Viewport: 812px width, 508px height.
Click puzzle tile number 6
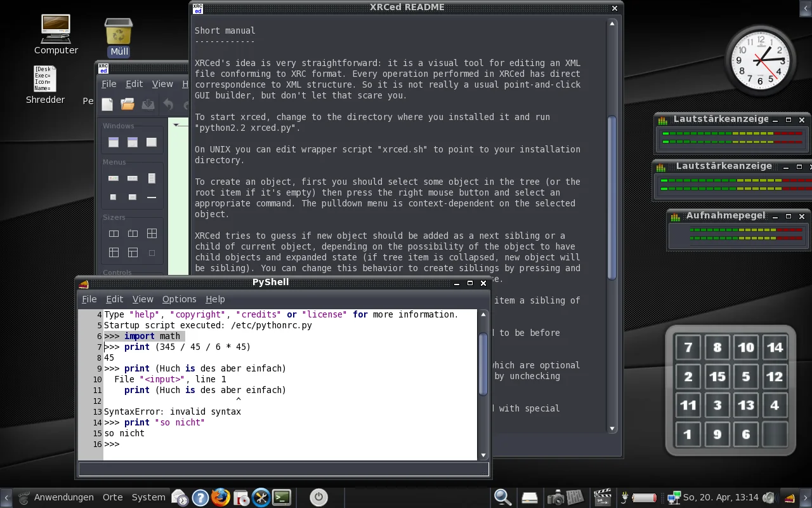pyautogui.click(x=746, y=435)
